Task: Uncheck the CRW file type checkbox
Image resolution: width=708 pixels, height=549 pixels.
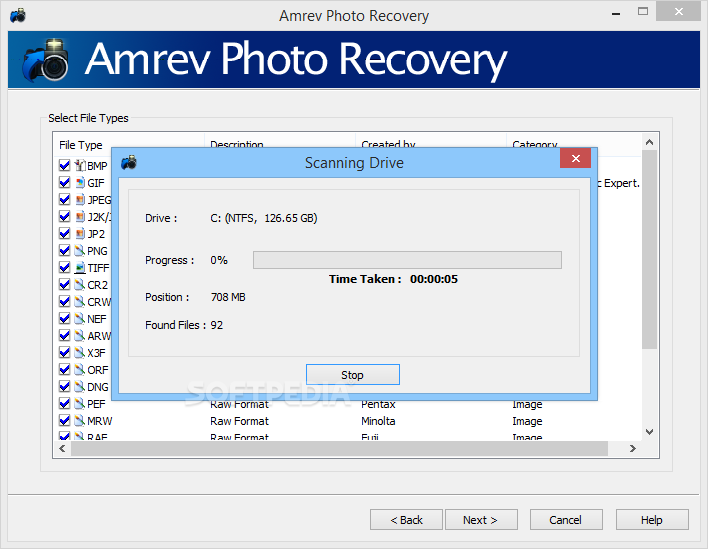Action: [65, 302]
